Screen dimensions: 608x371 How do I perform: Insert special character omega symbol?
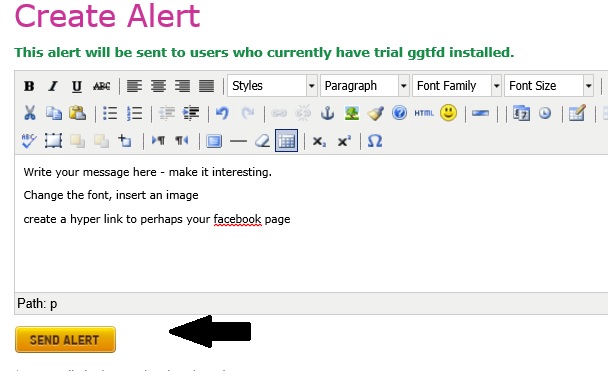375,141
